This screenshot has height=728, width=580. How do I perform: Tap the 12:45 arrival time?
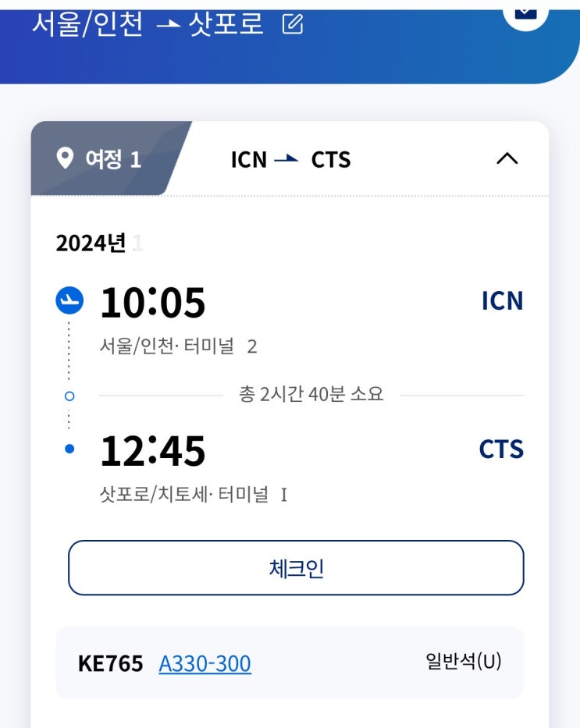coord(153,451)
